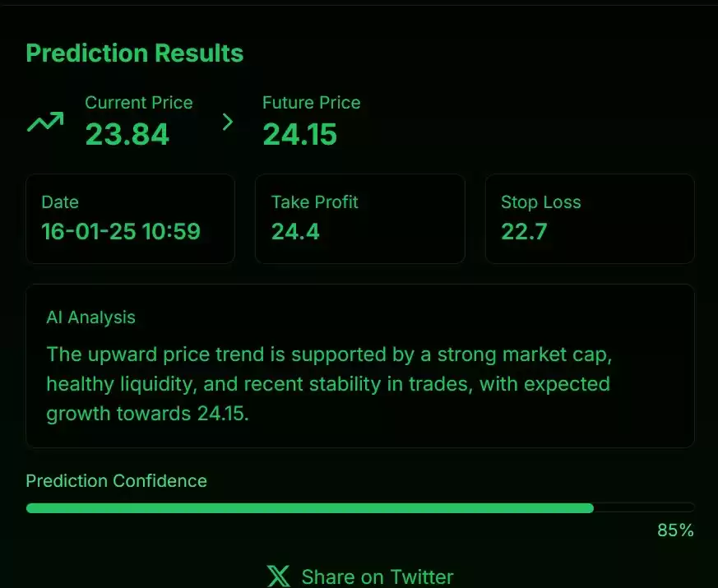Click the AI Analysis label
This screenshot has width=718, height=588.
pyautogui.click(x=90, y=317)
